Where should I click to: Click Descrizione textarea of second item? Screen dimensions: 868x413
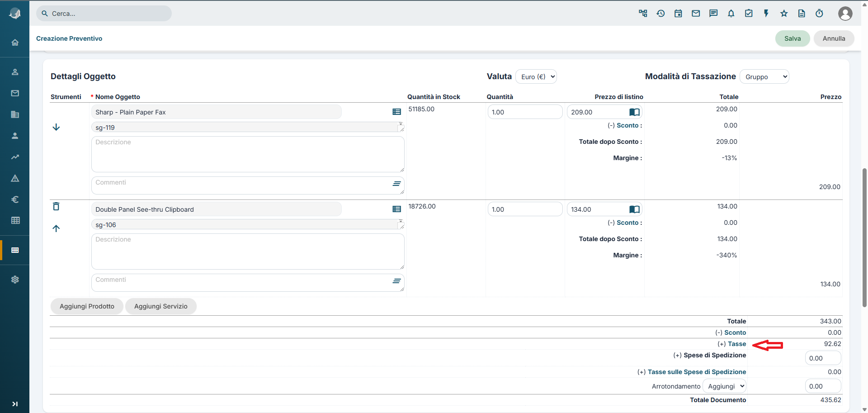[x=248, y=252]
